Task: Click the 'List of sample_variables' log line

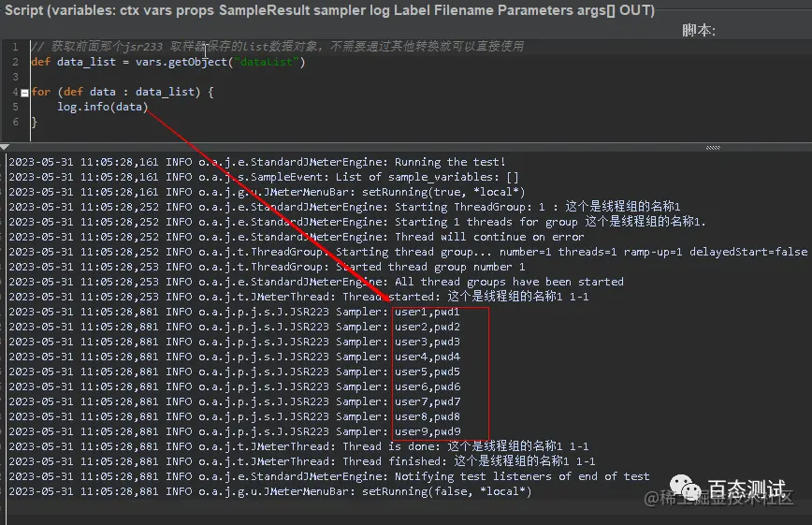Action: tap(264, 177)
